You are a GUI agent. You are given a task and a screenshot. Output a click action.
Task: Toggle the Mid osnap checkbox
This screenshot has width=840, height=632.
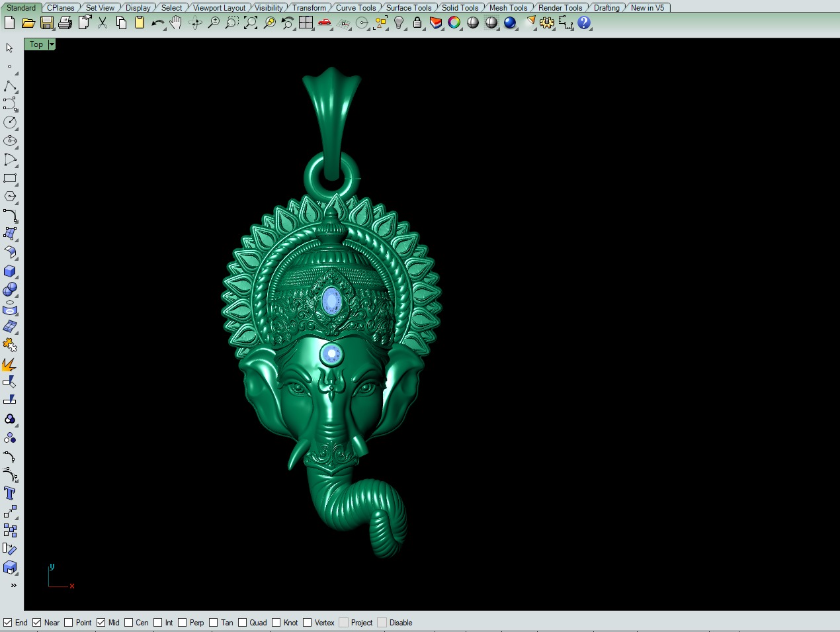[101, 623]
